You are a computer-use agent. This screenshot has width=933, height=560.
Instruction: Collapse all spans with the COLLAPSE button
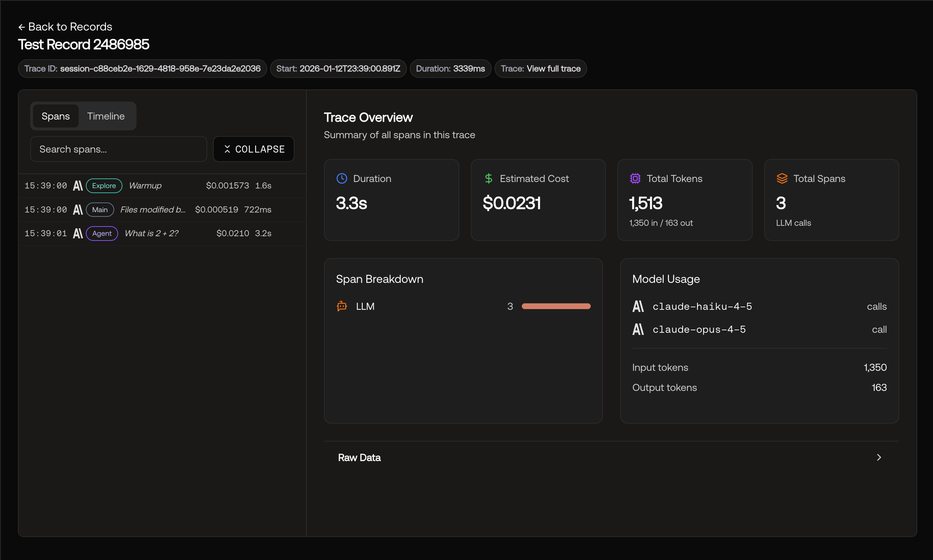point(254,149)
